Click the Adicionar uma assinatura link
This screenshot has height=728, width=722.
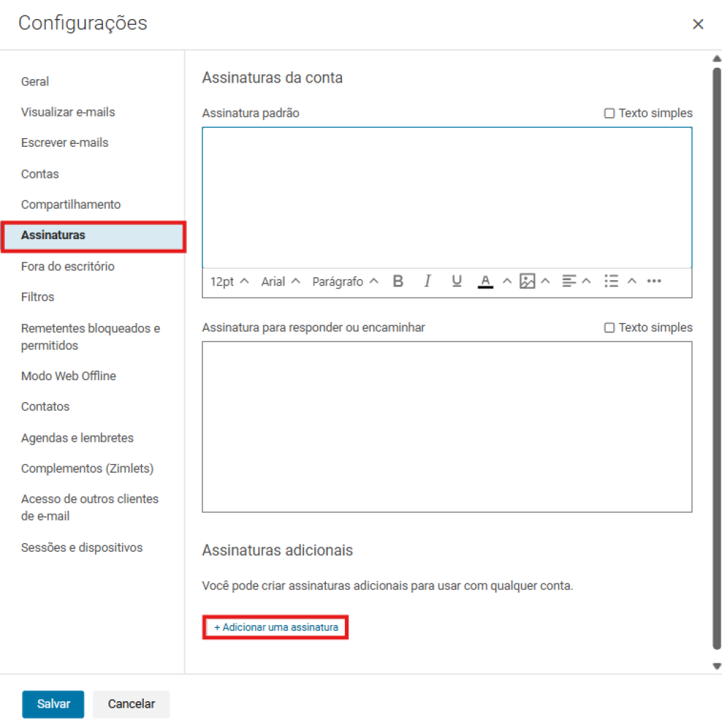(276, 627)
